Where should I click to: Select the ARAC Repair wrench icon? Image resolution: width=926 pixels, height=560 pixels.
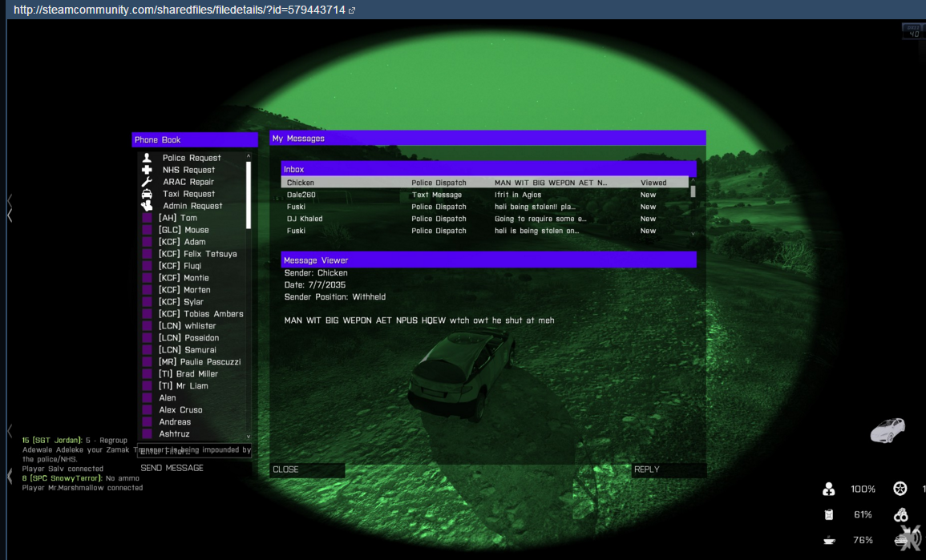[147, 182]
